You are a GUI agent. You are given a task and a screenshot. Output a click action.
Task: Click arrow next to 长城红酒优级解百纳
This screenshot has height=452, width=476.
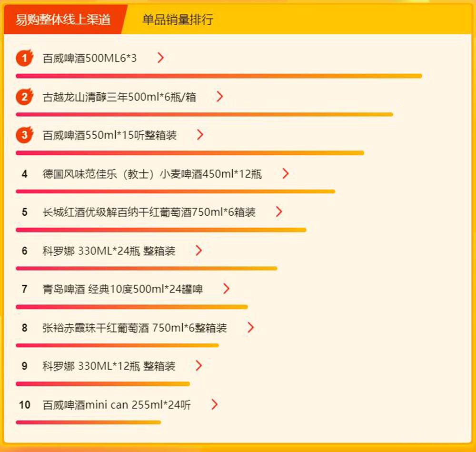278,212
